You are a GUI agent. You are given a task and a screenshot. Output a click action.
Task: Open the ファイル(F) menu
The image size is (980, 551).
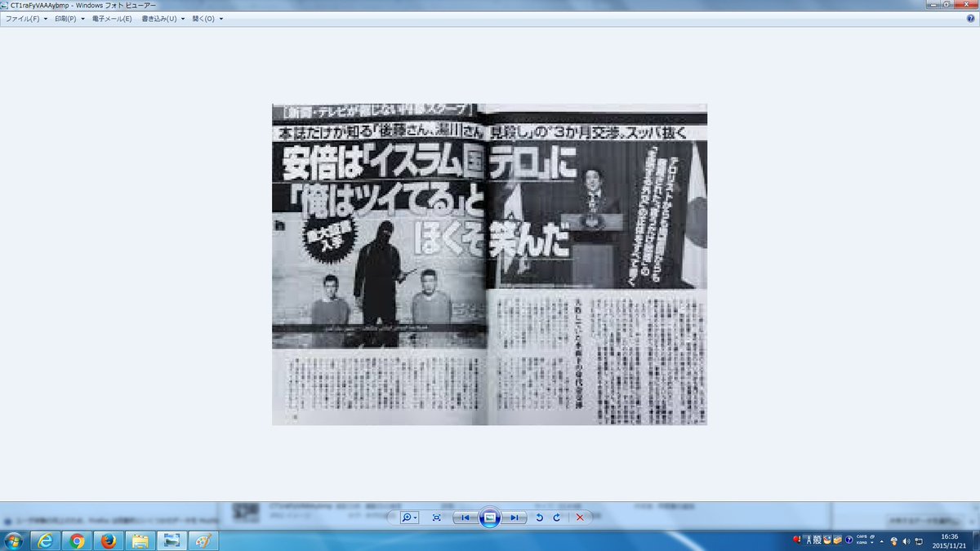[27, 18]
